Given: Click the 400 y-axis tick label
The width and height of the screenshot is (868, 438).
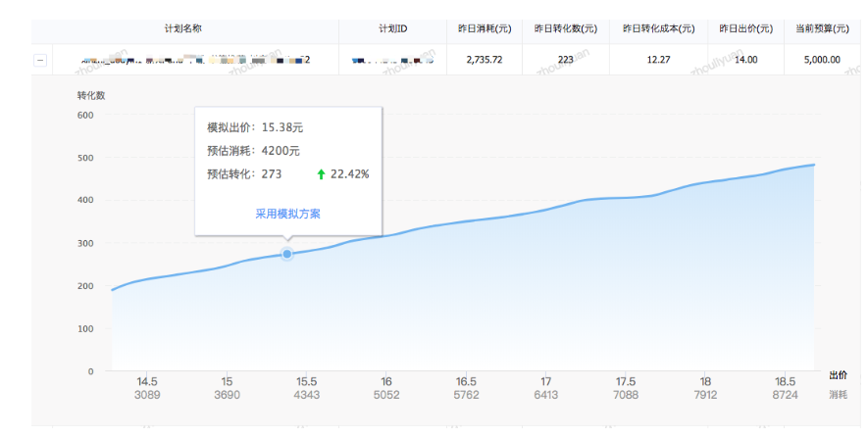Looking at the screenshot, I should pos(85,200).
